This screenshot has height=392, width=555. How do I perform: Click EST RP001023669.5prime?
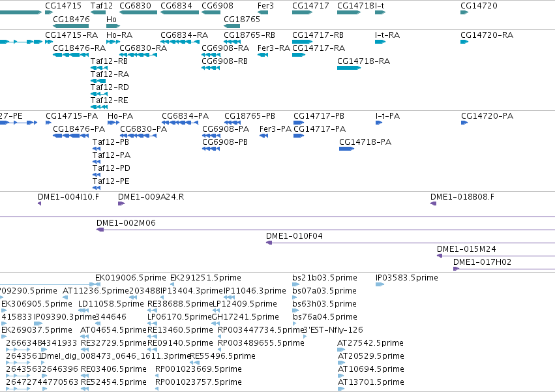(x=198, y=369)
